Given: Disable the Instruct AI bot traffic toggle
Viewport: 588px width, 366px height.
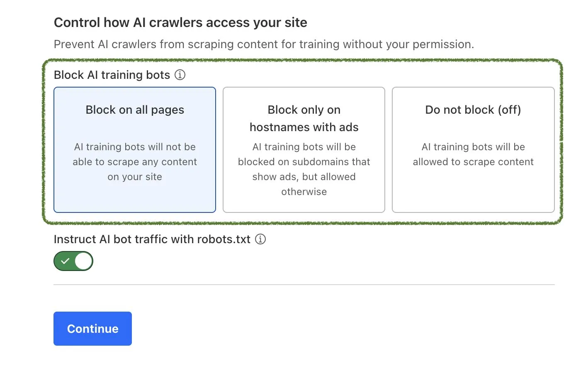Looking at the screenshot, I should [x=73, y=261].
